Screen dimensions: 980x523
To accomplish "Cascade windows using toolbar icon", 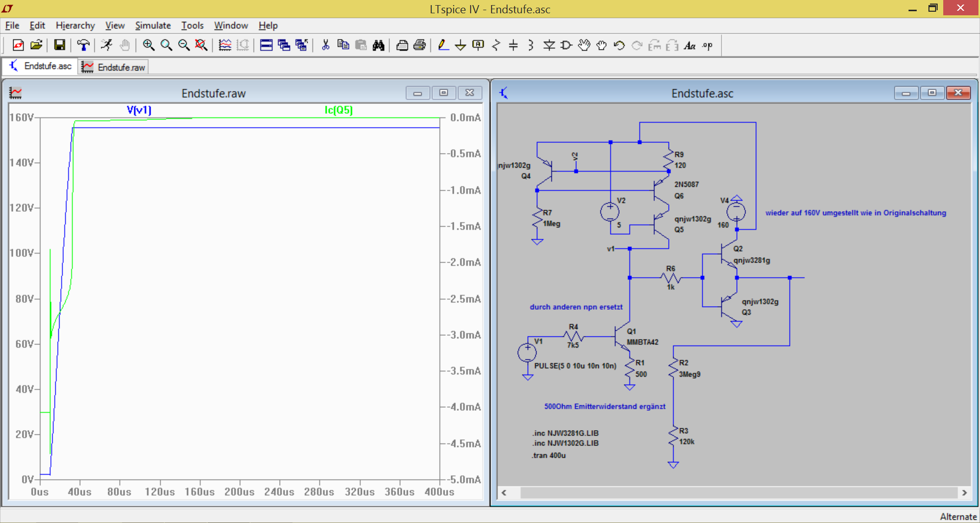I will coord(284,45).
